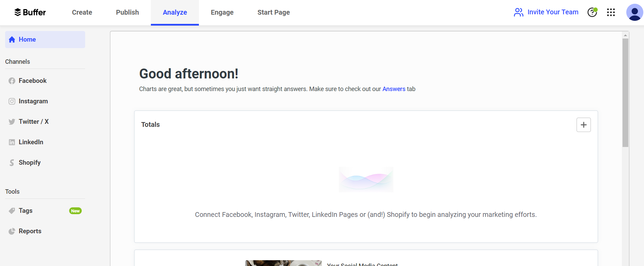Viewport: 644px width, 266px height.
Task: Select Home in the sidebar
Action: [x=45, y=40]
